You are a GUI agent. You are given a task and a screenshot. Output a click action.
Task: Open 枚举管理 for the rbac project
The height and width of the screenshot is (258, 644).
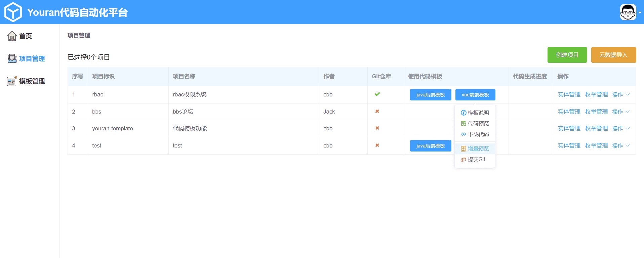[596, 94]
